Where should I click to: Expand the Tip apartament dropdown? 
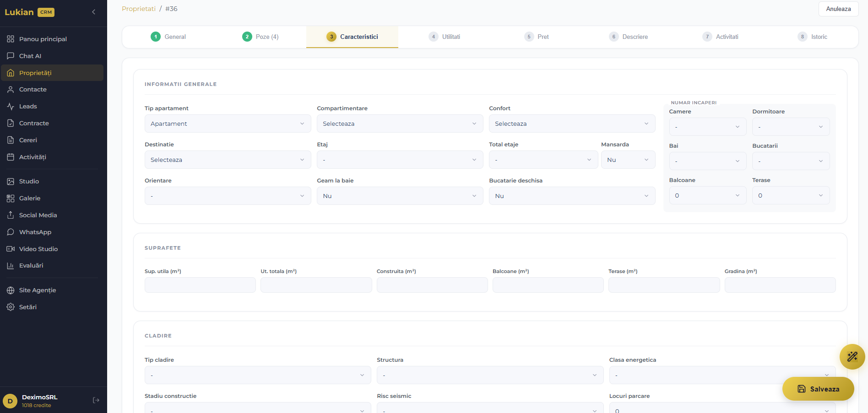(x=228, y=123)
